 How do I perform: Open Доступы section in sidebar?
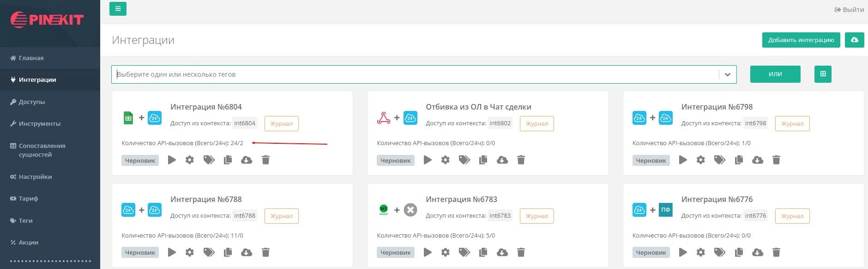click(x=31, y=102)
